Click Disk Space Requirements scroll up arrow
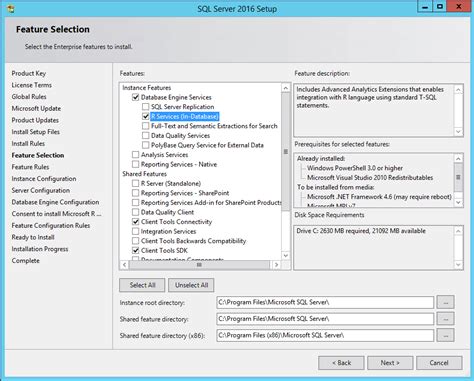Image resolution: width=474 pixels, height=381 pixels. point(458,231)
